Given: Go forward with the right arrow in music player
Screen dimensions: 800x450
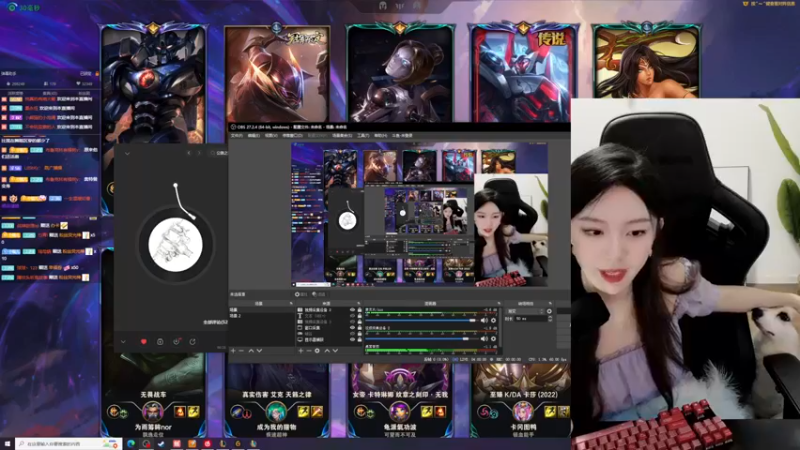Looking at the screenshot, I should pyautogui.click(x=199, y=153).
